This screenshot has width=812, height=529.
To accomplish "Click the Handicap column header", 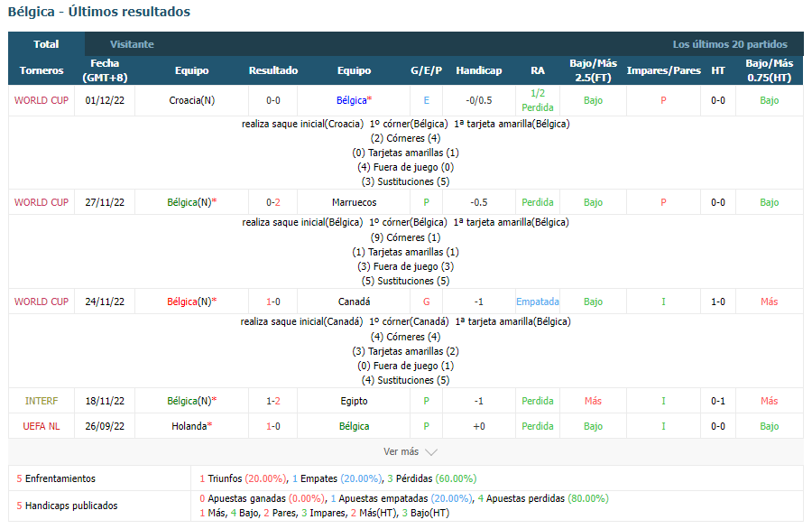I will point(479,70).
